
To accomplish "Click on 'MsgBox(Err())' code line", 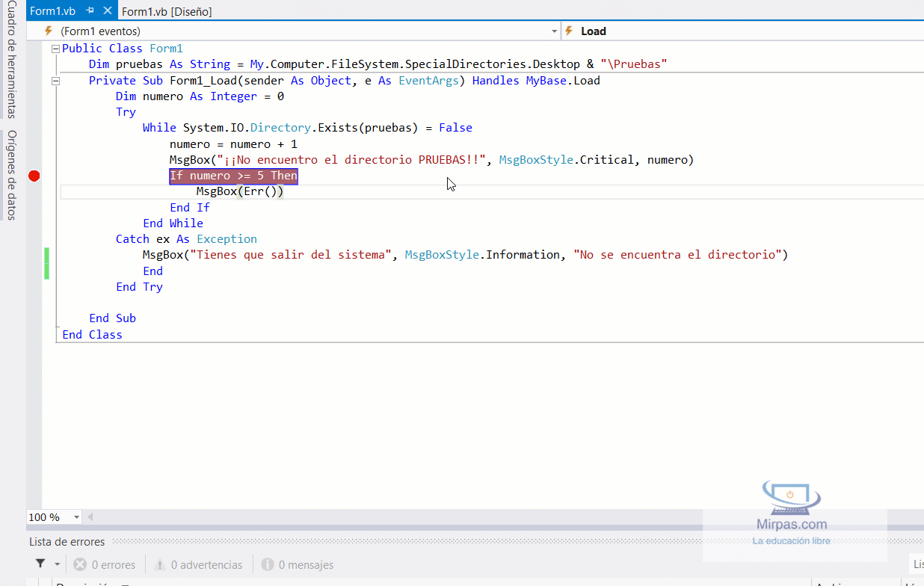I will coord(240,191).
